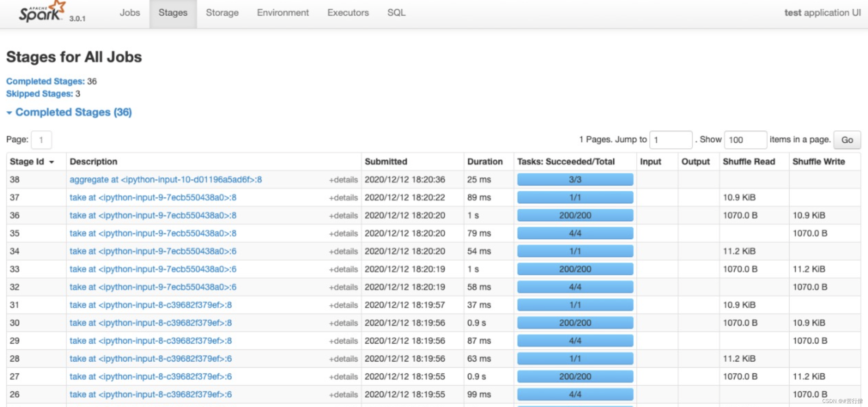Select the 3.0.1 version label

point(77,19)
